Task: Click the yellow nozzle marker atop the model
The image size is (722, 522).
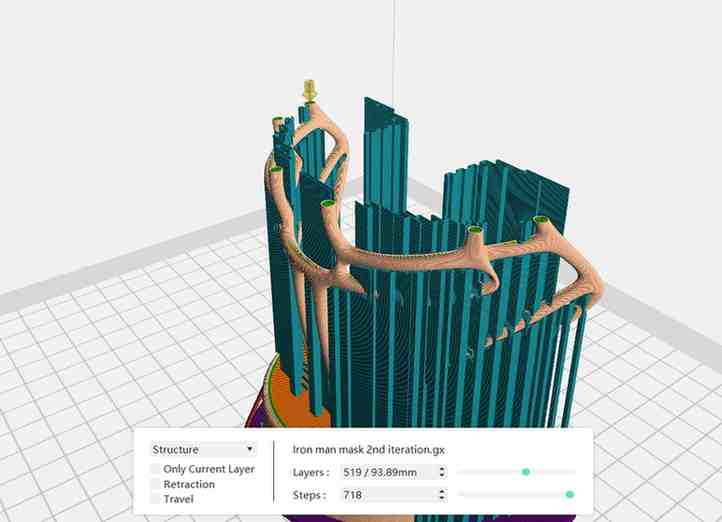Action: pyautogui.click(x=309, y=90)
